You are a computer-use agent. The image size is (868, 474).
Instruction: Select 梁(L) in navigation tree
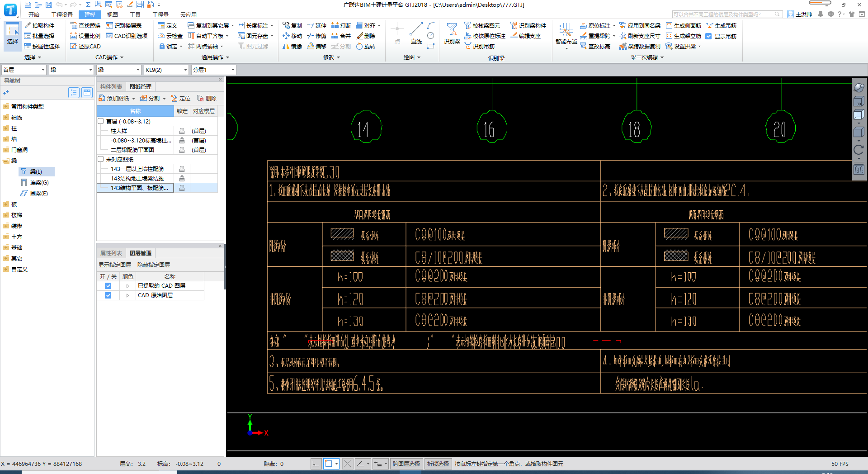coord(36,172)
